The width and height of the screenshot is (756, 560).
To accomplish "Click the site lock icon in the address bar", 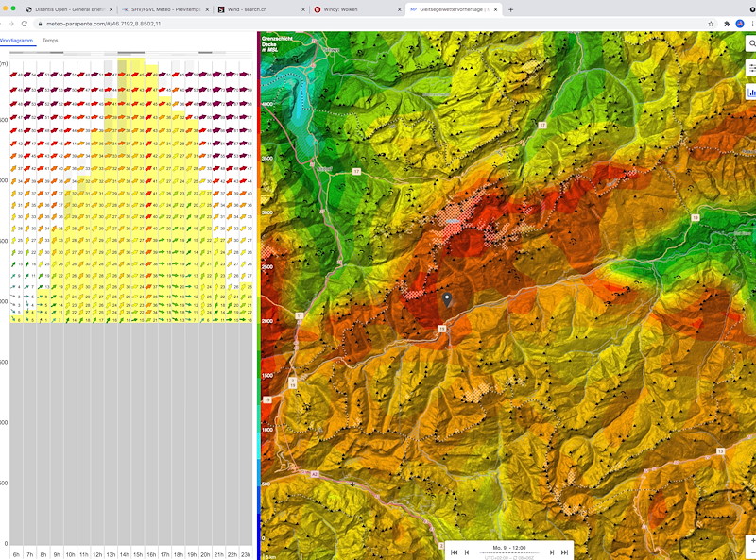I will (41, 24).
